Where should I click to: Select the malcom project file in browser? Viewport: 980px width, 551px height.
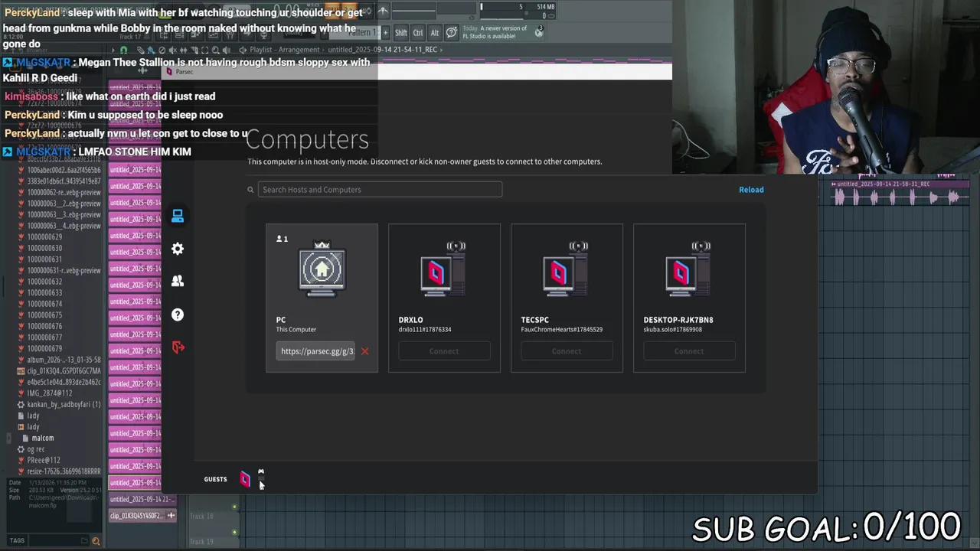click(43, 439)
